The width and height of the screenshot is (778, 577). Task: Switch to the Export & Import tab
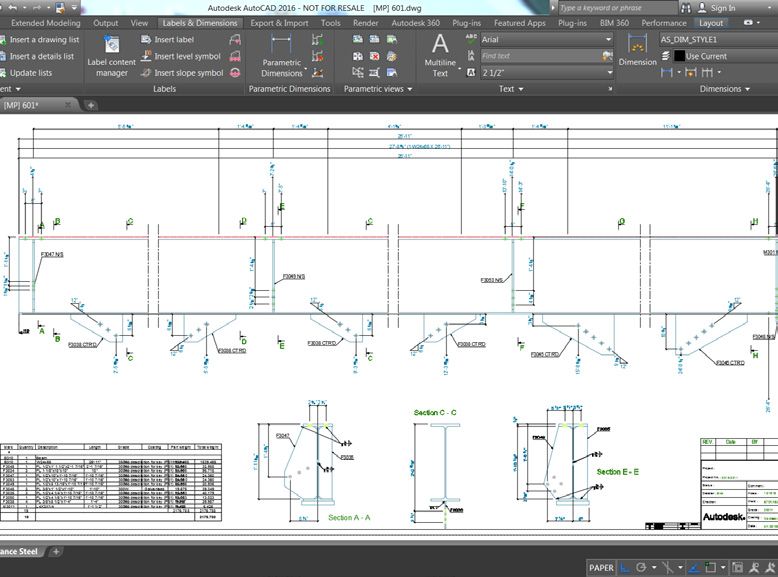(279, 23)
